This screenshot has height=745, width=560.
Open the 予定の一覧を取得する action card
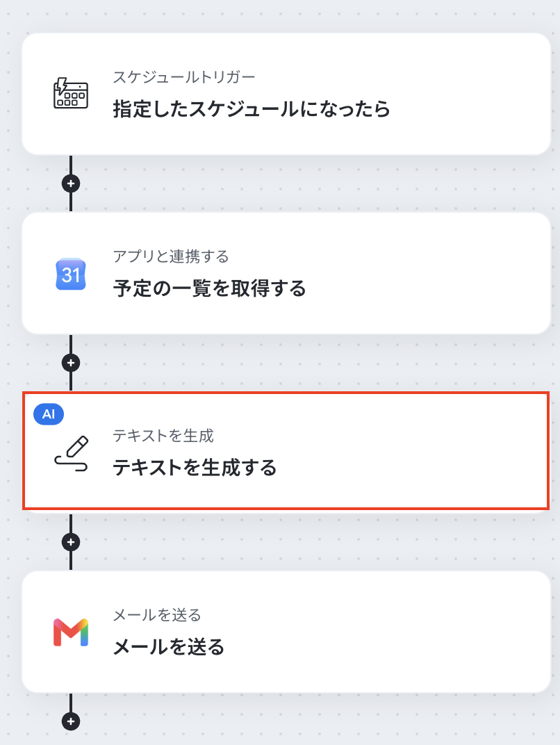(286, 273)
